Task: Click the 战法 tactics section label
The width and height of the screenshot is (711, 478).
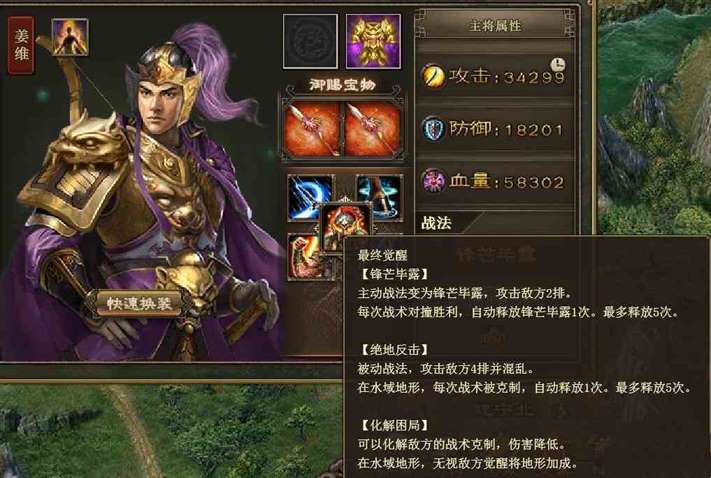Action: [x=436, y=223]
